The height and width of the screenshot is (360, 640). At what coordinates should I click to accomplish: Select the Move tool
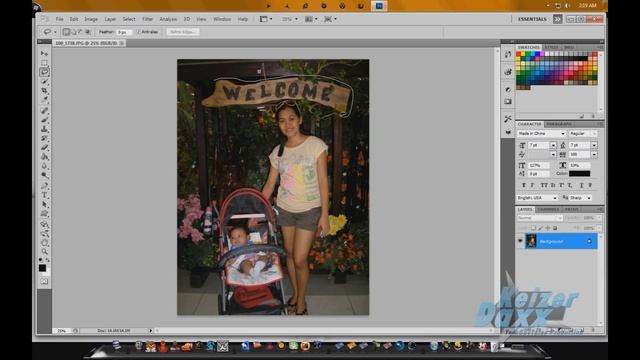click(x=44, y=53)
